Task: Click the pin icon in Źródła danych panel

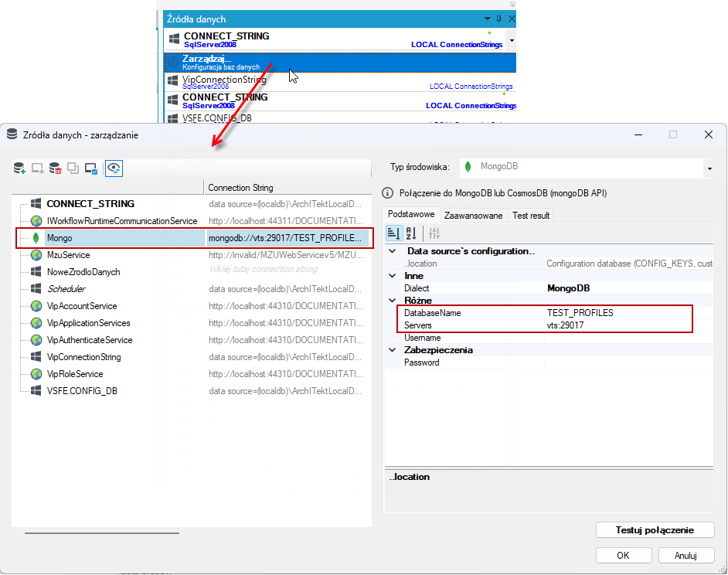Action: [x=498, y=19]
